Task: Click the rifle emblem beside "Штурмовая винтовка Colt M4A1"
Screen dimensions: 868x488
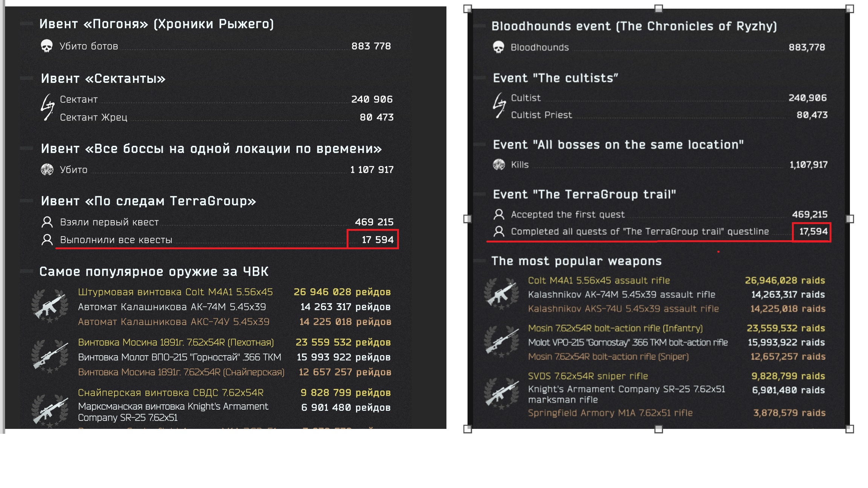Action: click(50, 306)
